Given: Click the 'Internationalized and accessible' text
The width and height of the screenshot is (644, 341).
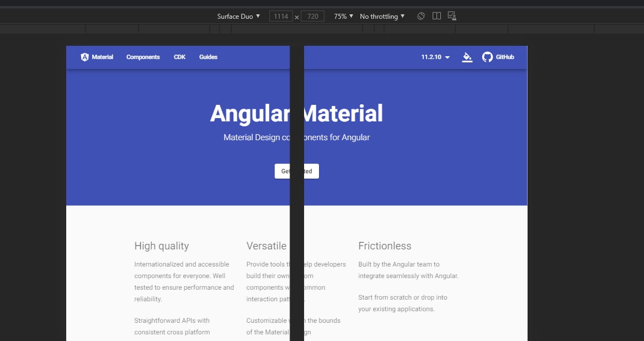Looking at the screenshot, I should click(182, 264).
